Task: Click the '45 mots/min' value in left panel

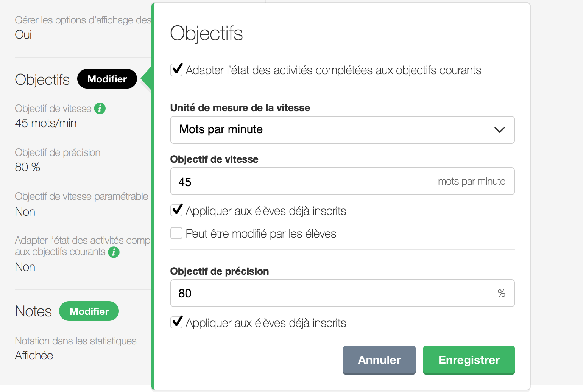Action: pos(46,123)
